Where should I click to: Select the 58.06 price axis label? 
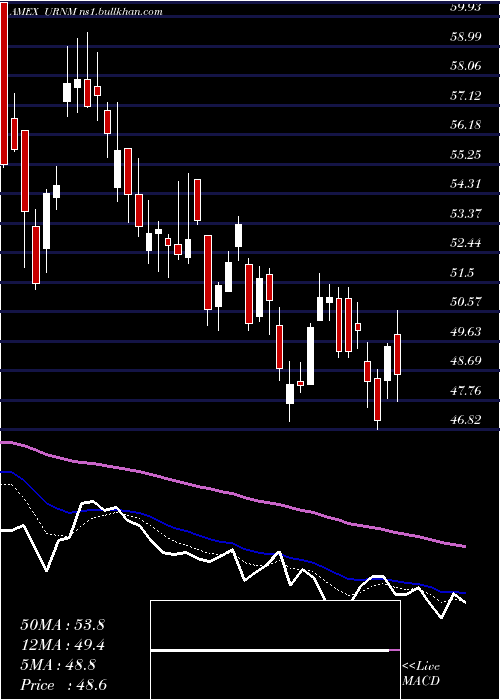pos(468,66)
